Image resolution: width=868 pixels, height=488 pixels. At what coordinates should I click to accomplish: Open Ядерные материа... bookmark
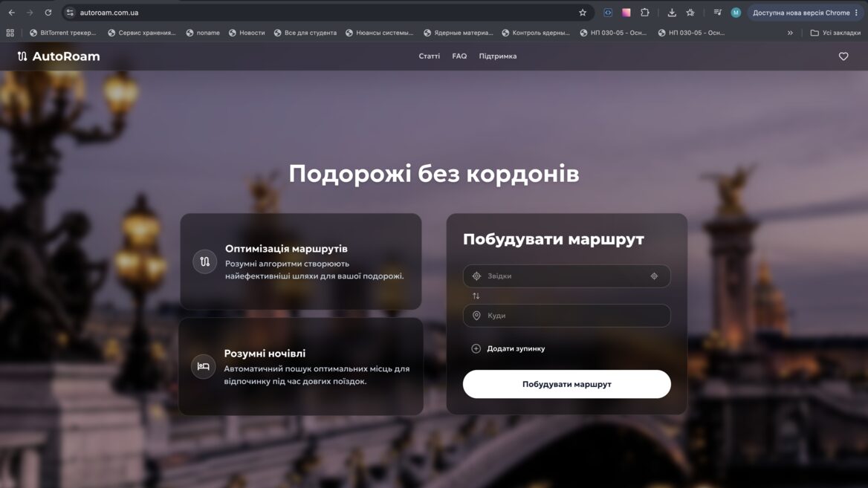tap(458, 33)
